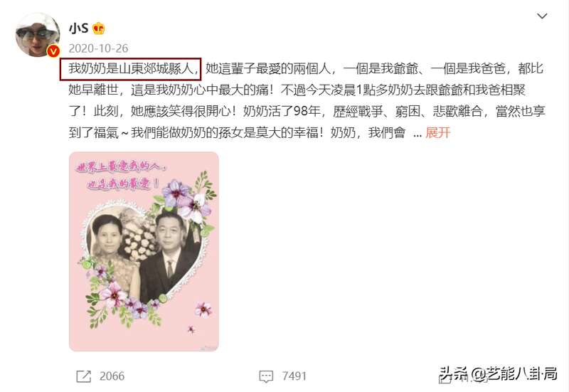569x392 pixels.
Task: Click the comment count 7491
Action: coord(294,376)
